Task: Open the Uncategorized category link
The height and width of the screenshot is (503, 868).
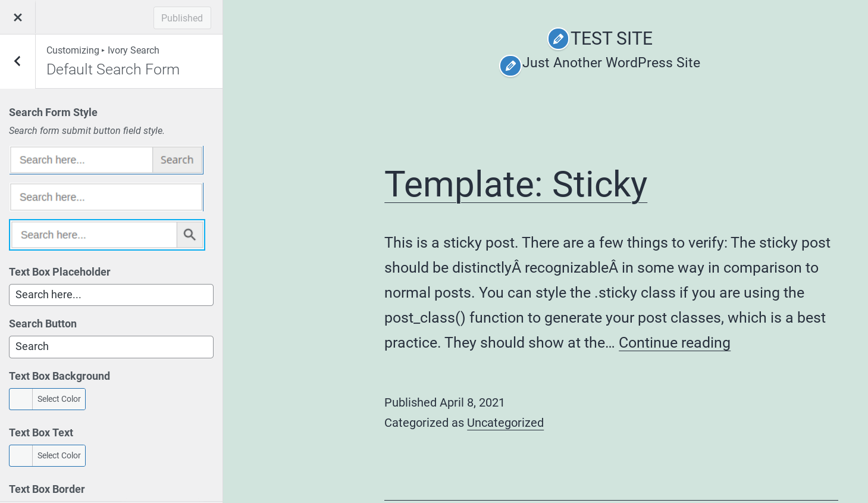Action: coord(505,423)
